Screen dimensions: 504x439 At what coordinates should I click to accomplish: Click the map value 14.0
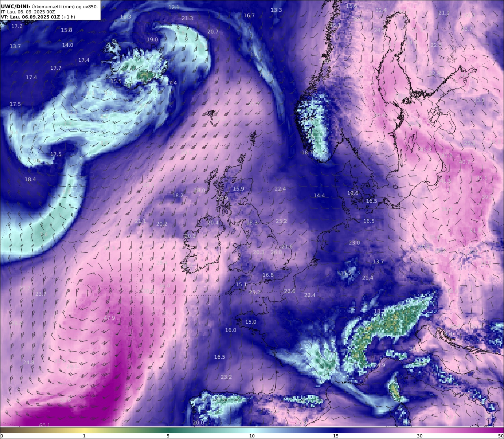click(68, 45)
